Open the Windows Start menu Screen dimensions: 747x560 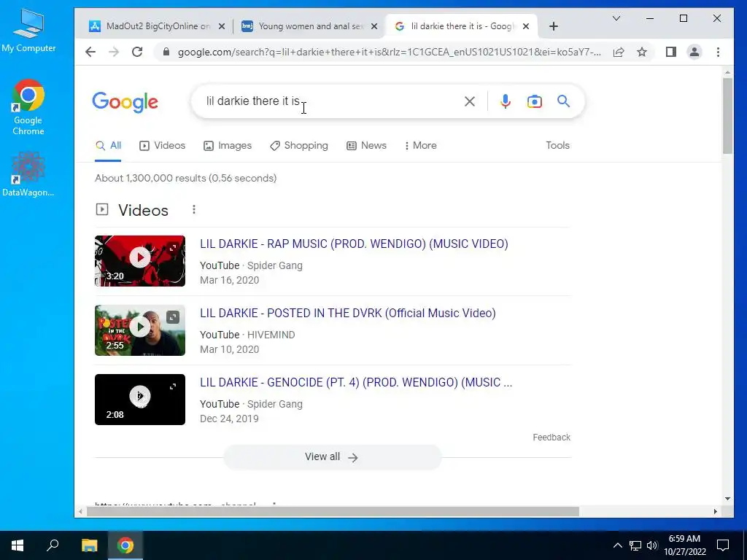click(18, 545)
